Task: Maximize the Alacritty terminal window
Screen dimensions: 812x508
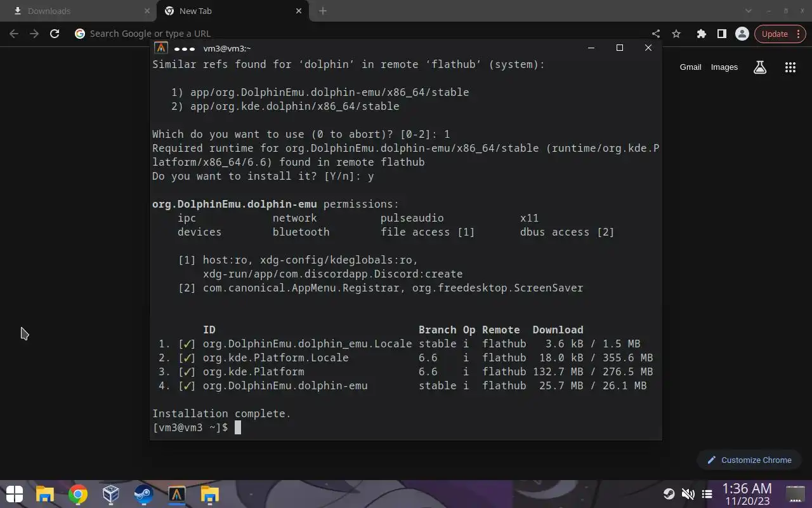Action: tap(620, 48)
